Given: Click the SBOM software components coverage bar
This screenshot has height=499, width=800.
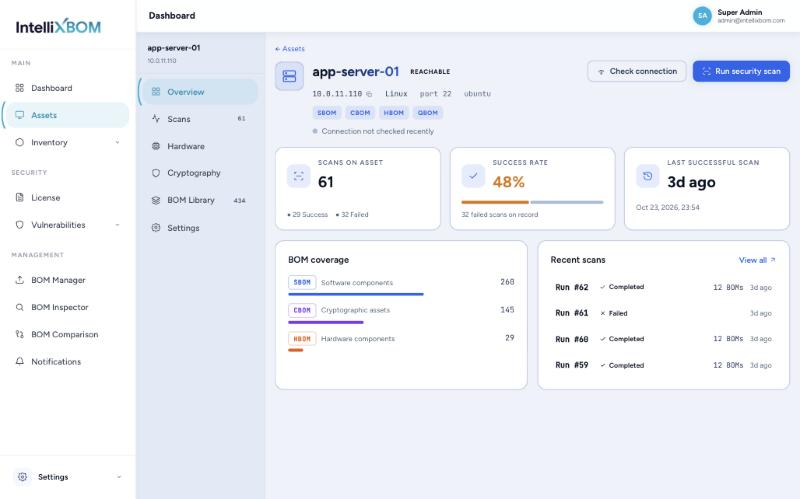Looking at the screenshot, I should coord(356,294).
